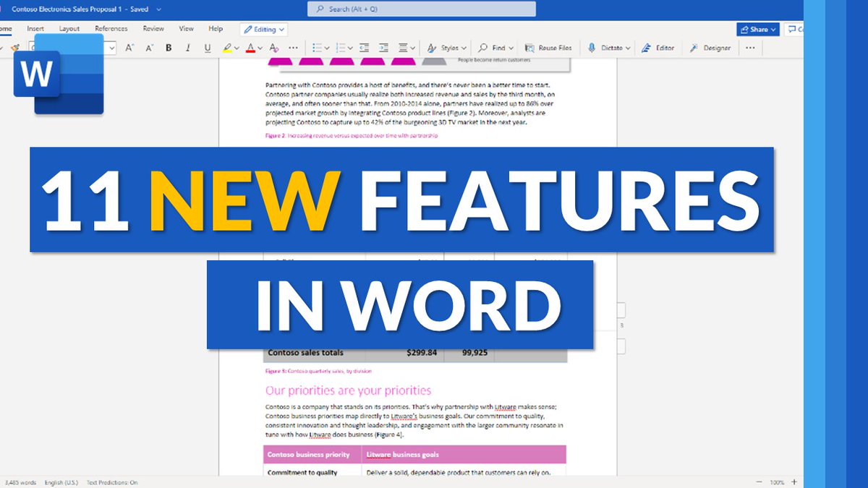The image size is (868, 488).
Task: Click the Our priorities are your priorities heading
Action: click(348, 390)
